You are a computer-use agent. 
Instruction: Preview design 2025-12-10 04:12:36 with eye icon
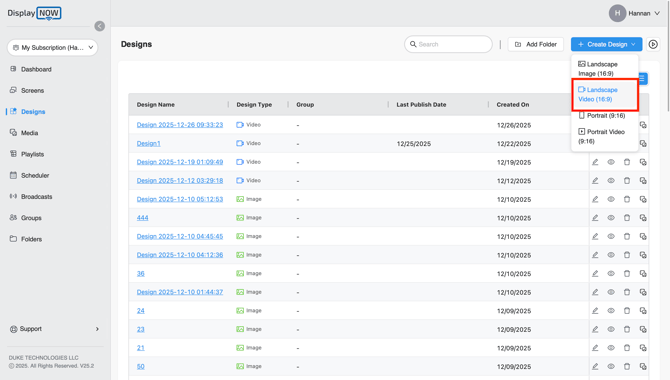coord(611,255)
